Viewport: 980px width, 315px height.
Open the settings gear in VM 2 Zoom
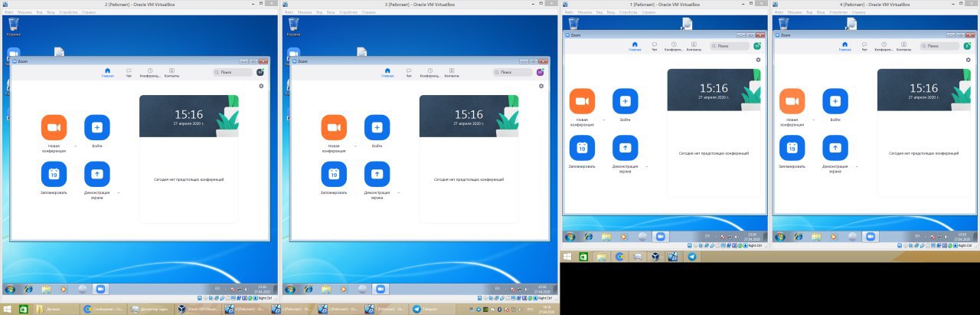(x=261, y=86)
